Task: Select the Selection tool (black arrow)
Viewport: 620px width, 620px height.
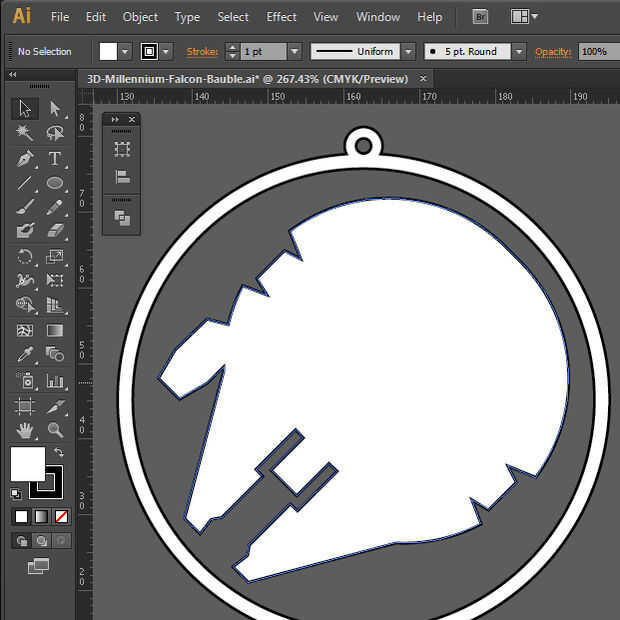Action: pos(25,109)
